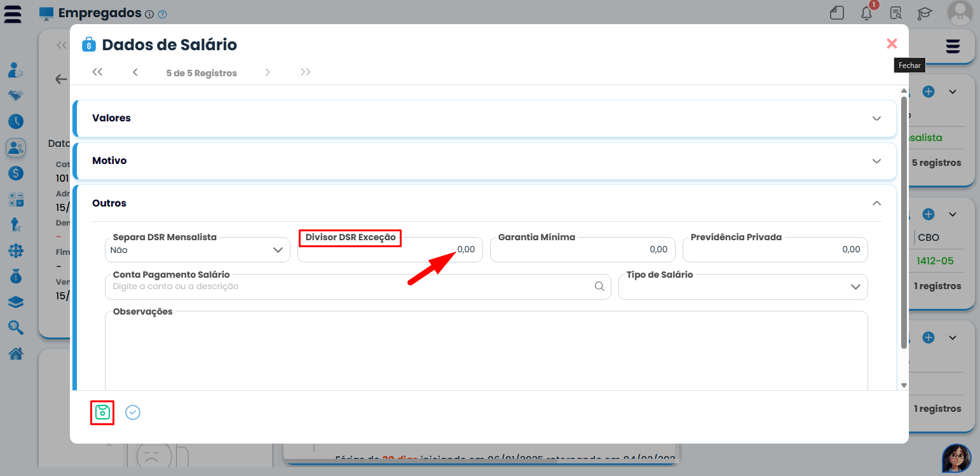Open the virtual assistant avatar

pyautogui.click(x=956, y=458)
